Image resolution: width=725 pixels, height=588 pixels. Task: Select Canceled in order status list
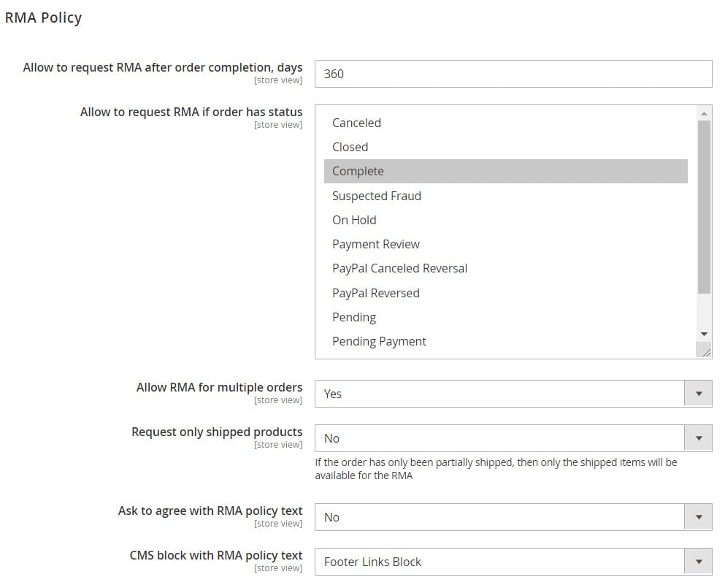(506, 123)
